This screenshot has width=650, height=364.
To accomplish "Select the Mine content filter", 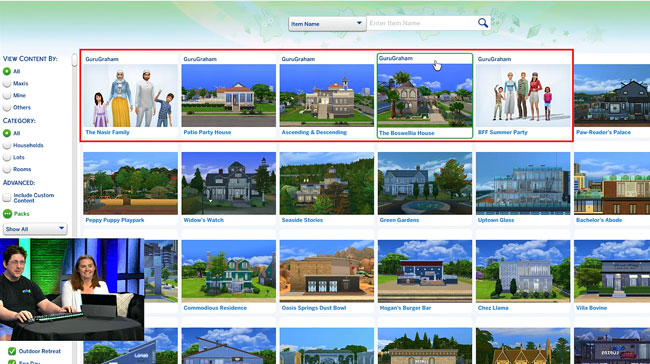I will (x=7, y=95).
